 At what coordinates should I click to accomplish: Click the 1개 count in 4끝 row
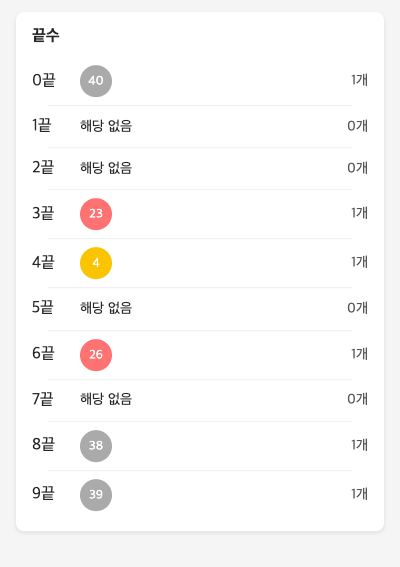coord(359,262)
